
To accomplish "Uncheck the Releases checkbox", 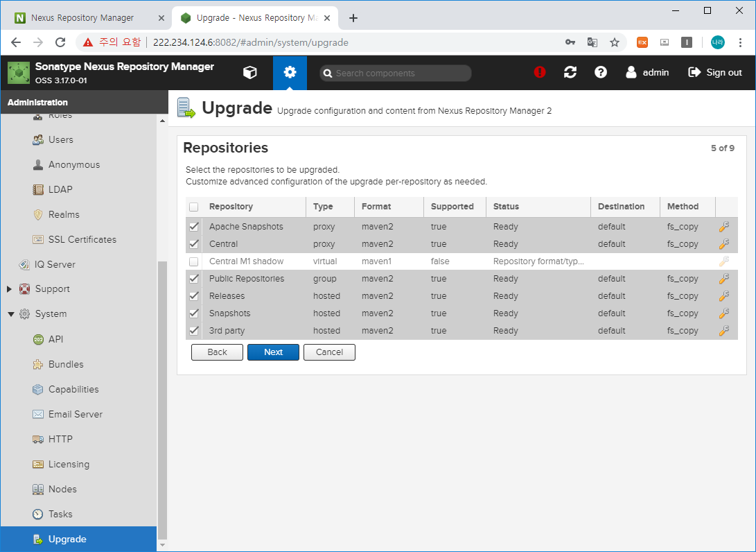I will coord(194,296).
